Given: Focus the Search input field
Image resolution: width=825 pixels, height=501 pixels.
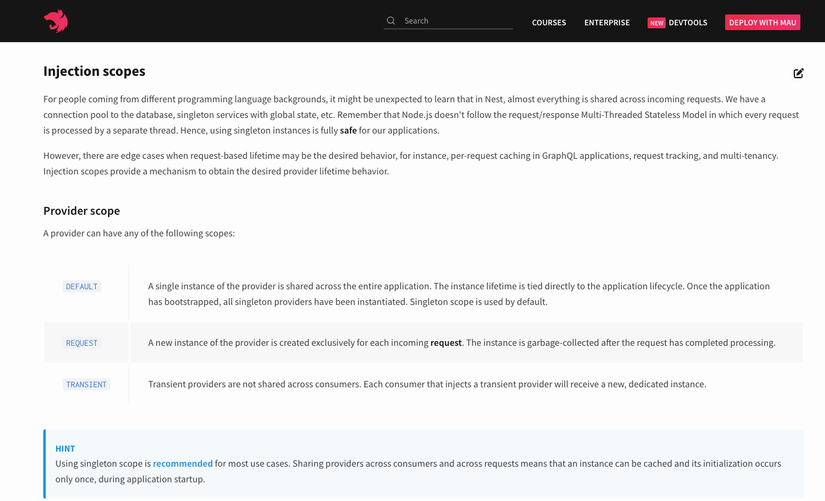Looking at the screenshot, I should click(x=456, y=21).
